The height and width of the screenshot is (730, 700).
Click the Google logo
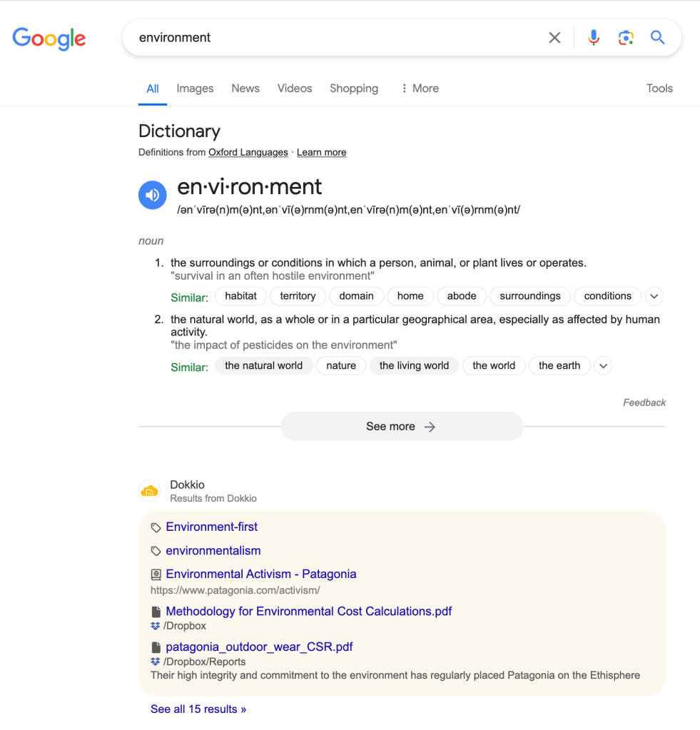pos(49,38)
